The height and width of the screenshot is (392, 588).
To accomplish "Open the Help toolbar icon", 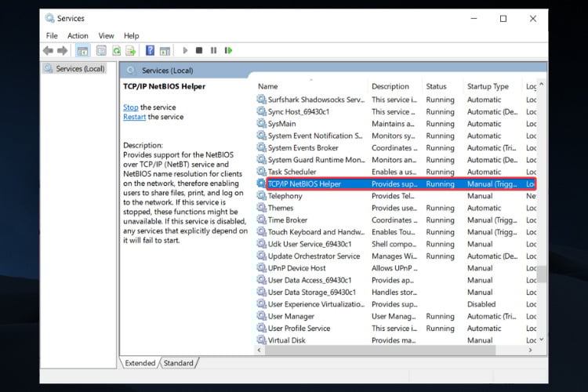I will (150, 50).
